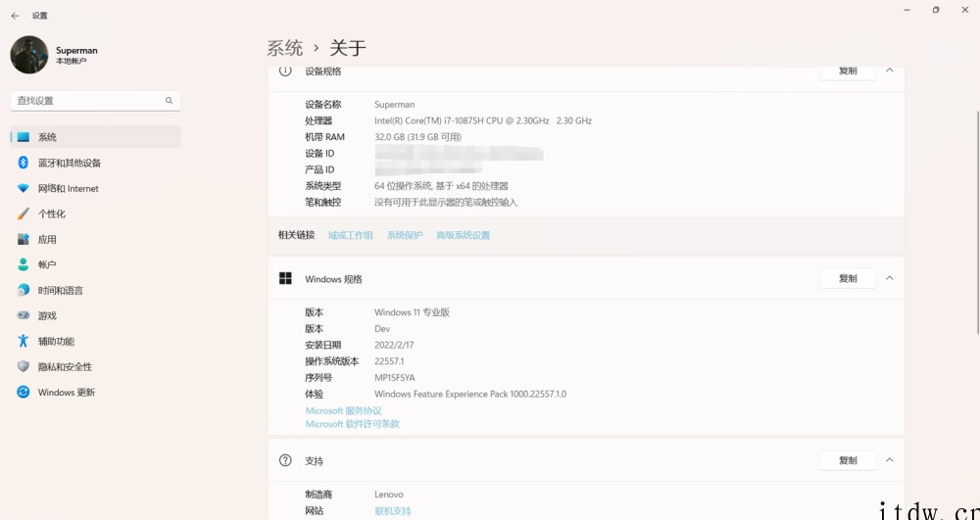Screen dimensions: 980x520
Task: Collapse the 支持 section chevron
Action: [x=890, y=460]
